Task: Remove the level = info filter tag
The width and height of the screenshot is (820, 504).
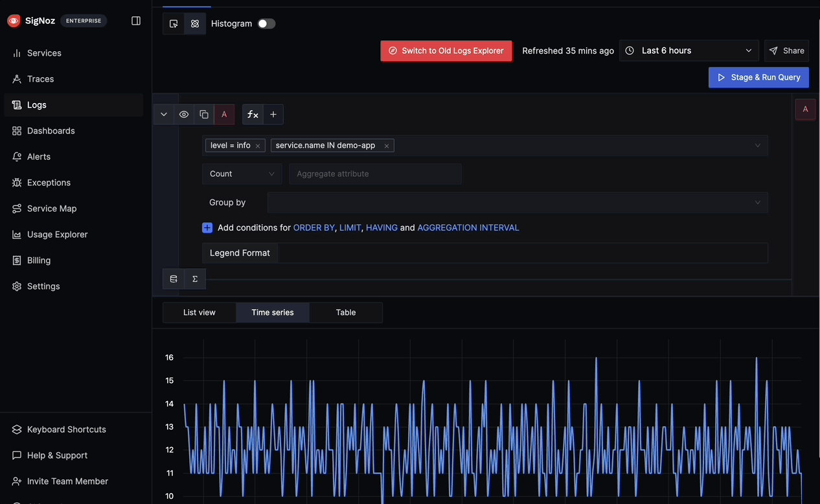Action: [x=258, y=146]
